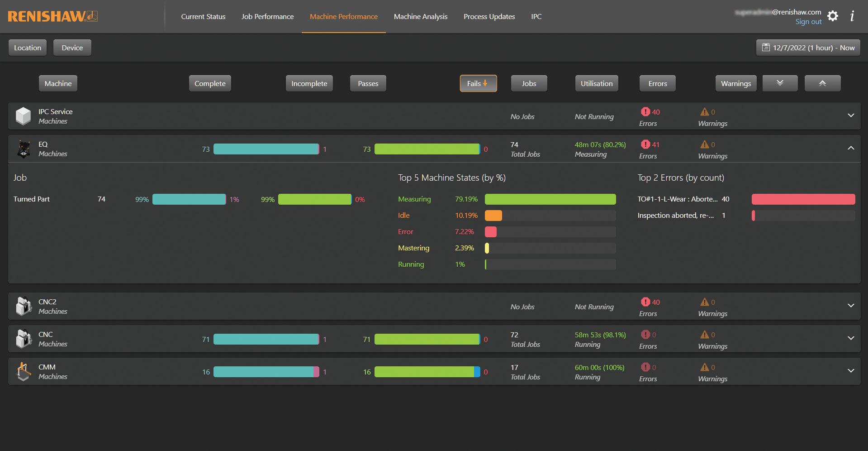Toggle sort by Complete column

click(x=210, y=83)
